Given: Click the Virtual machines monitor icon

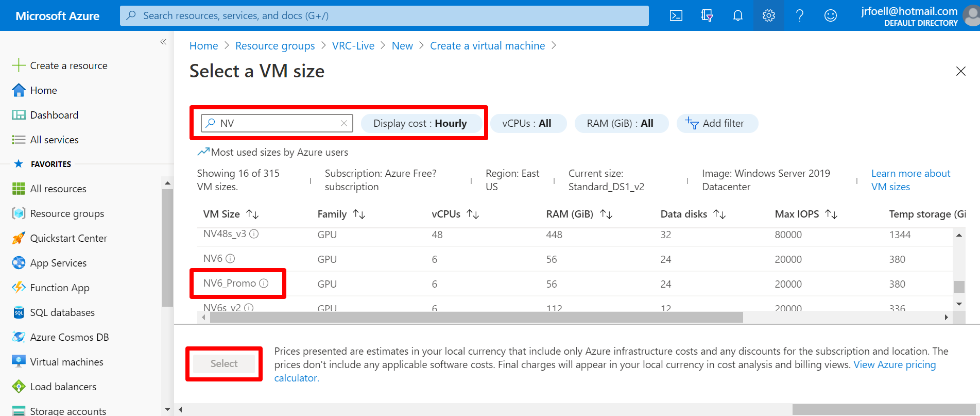Looking at the screenshot, I should [19, 362].
